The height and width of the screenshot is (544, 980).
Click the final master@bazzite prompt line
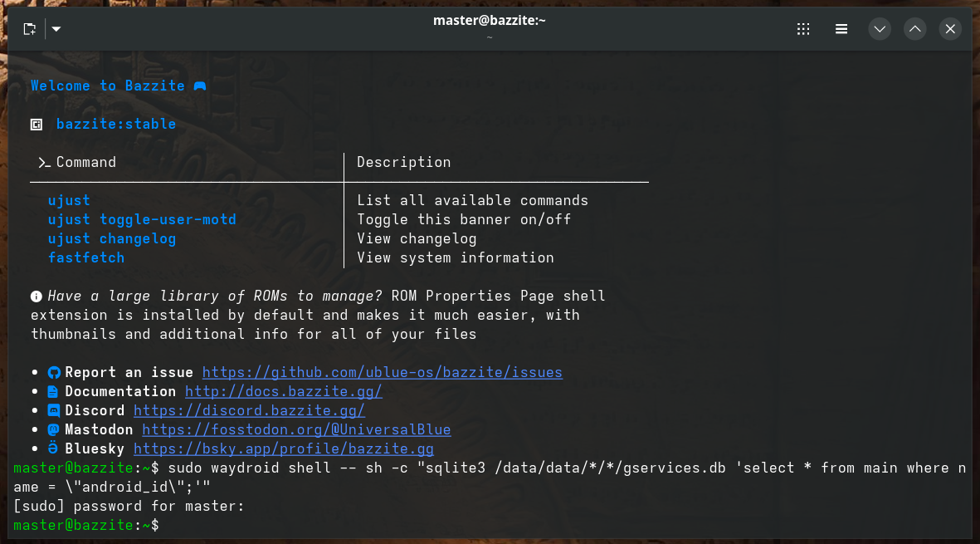coord(86,525)
